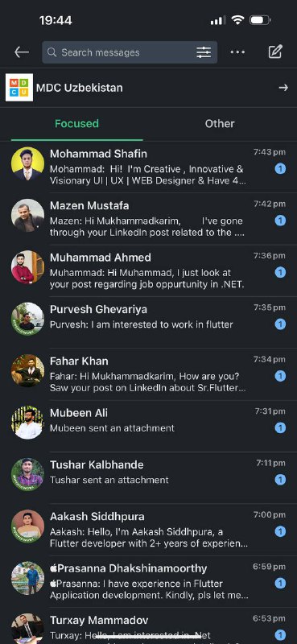297x644 pixels.
Task: Open Aakash Siddhpura conversation
Action: (x=148, y=530)
